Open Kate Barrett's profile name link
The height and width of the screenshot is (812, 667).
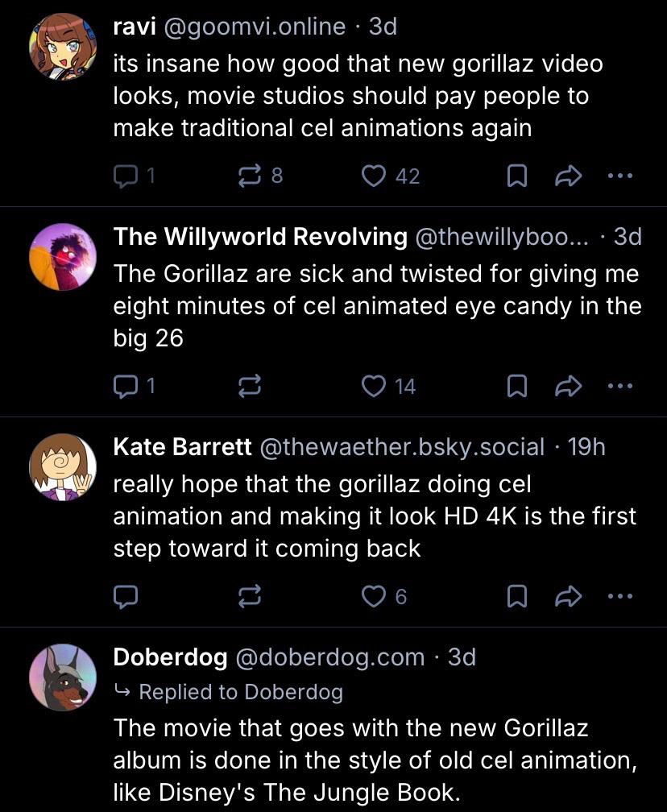pos(182,447)
